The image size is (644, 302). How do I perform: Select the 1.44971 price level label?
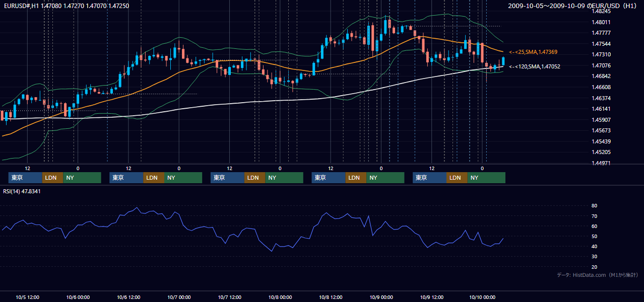tap(601, 163)
